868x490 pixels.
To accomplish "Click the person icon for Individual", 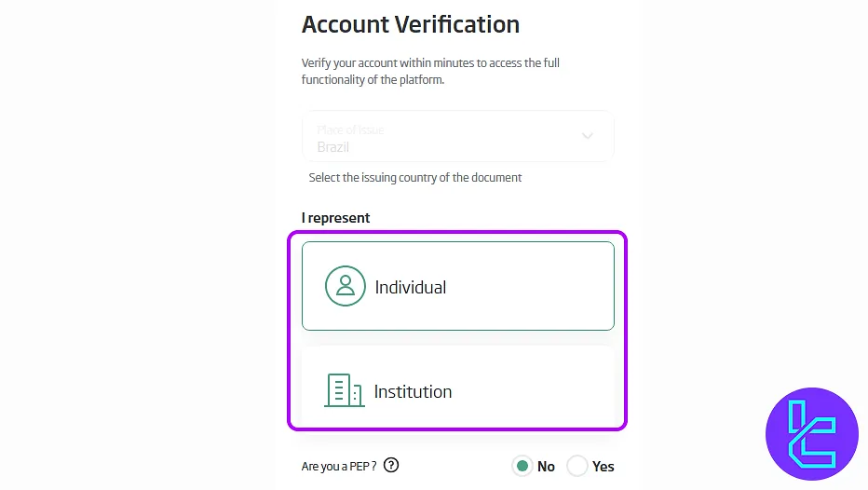I will (x=345, y=286).
